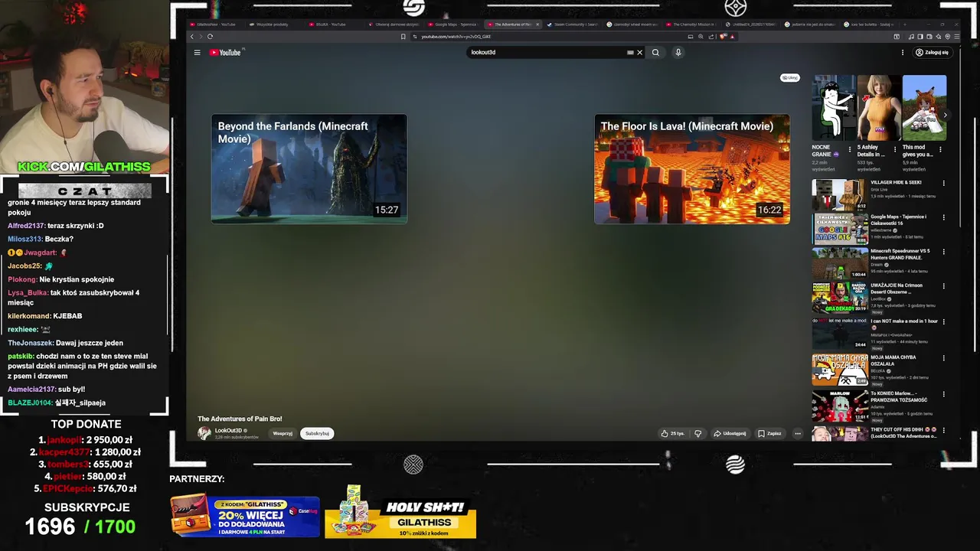Open UWAŻAJCIE Na Crimson Desert video
The height and width of the screenshot is (551, 980).
click(840, 298)
